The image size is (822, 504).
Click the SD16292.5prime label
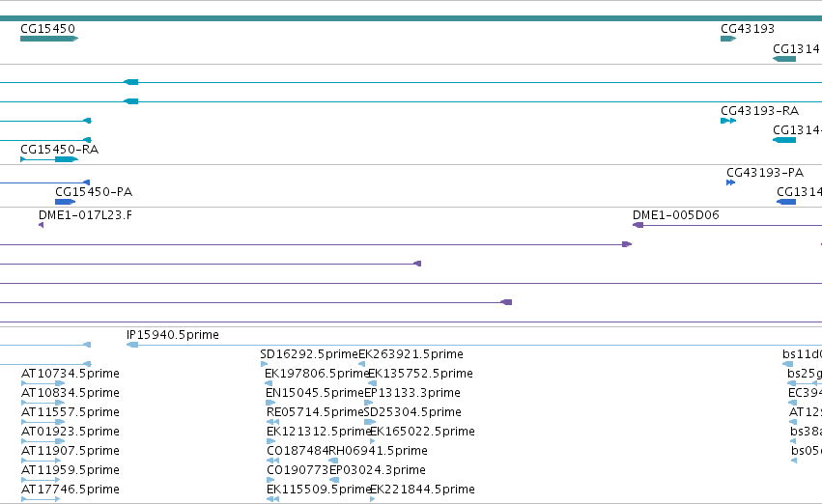309,354
